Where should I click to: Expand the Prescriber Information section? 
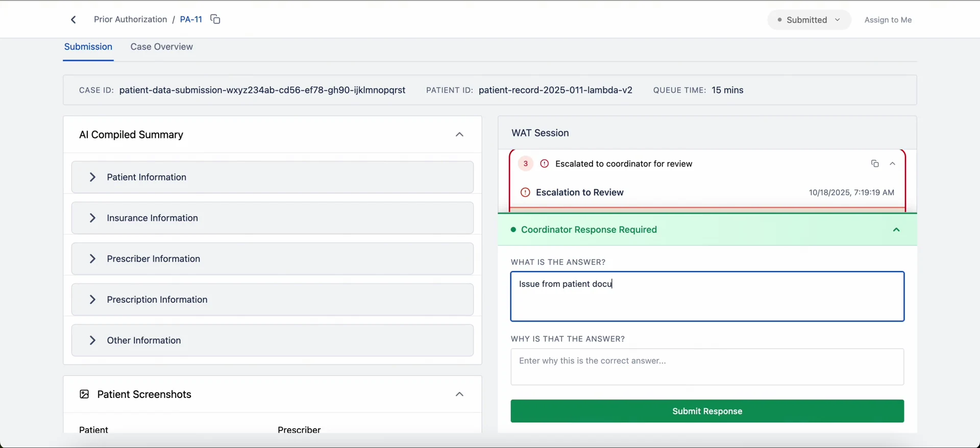(x=273, y=259)
